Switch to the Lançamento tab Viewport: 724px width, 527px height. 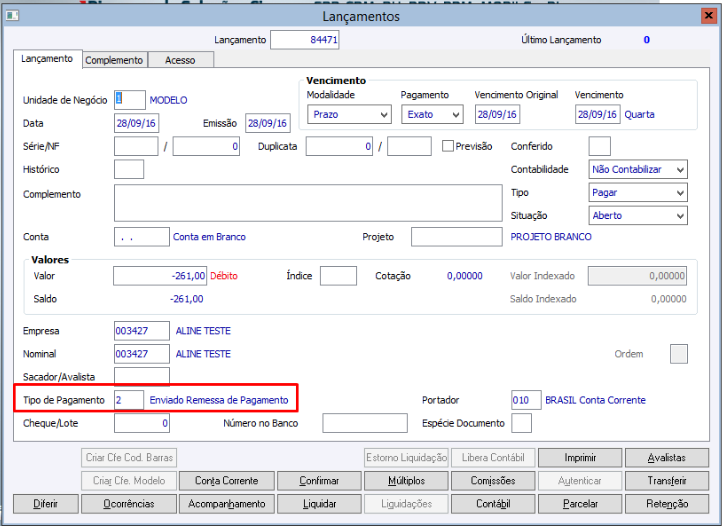click(47, 59)
